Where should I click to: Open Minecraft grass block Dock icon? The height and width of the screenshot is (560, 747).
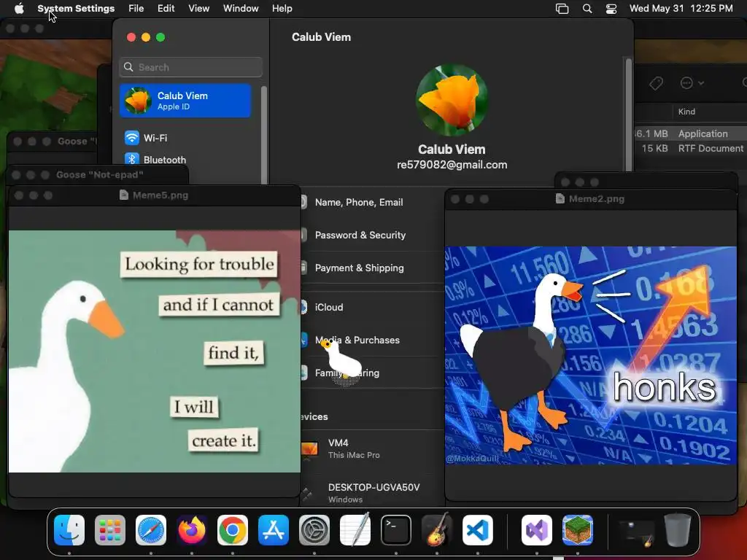pos(578,530)
